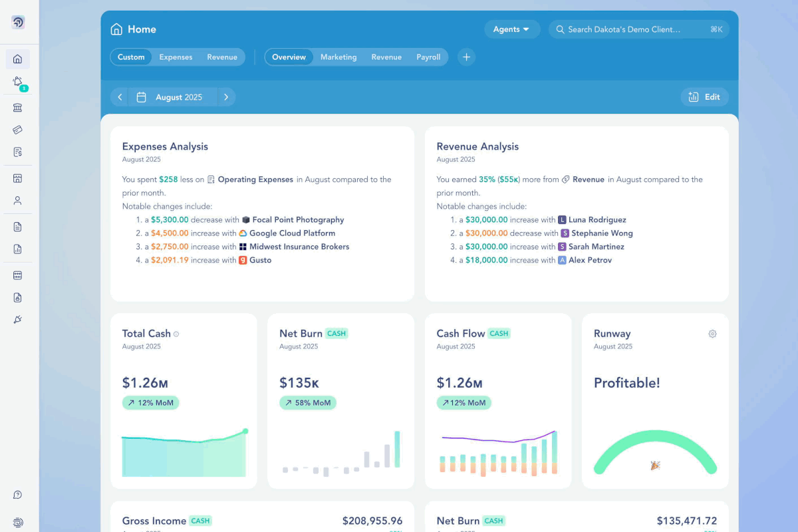This screenshot has width=798, height=532.
Task: Open the person profile icon in sidebar
Action: pos(18,200)
